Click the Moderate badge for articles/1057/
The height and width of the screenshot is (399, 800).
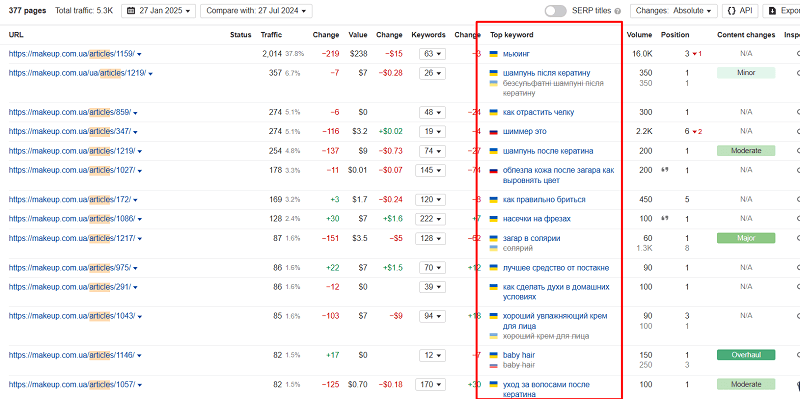[x=746, y=384]
